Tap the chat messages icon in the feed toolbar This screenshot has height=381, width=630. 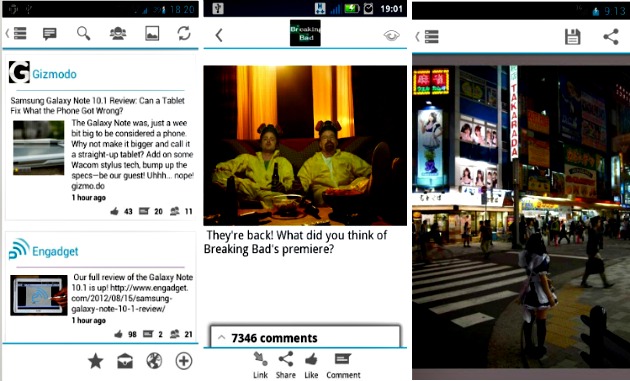point(50,34)
